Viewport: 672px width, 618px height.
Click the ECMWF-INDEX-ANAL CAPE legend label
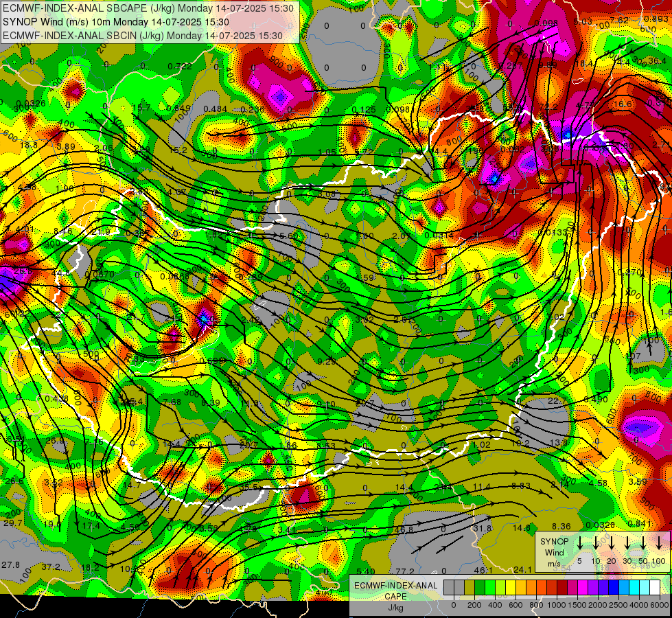click(395, 591)
